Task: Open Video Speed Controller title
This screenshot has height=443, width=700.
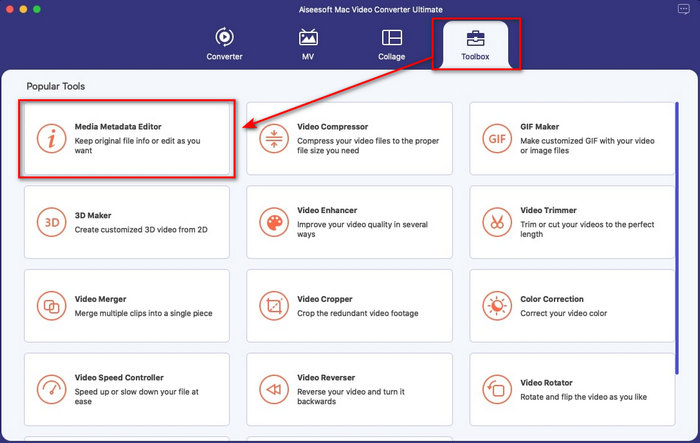Action: coord(119,378)
